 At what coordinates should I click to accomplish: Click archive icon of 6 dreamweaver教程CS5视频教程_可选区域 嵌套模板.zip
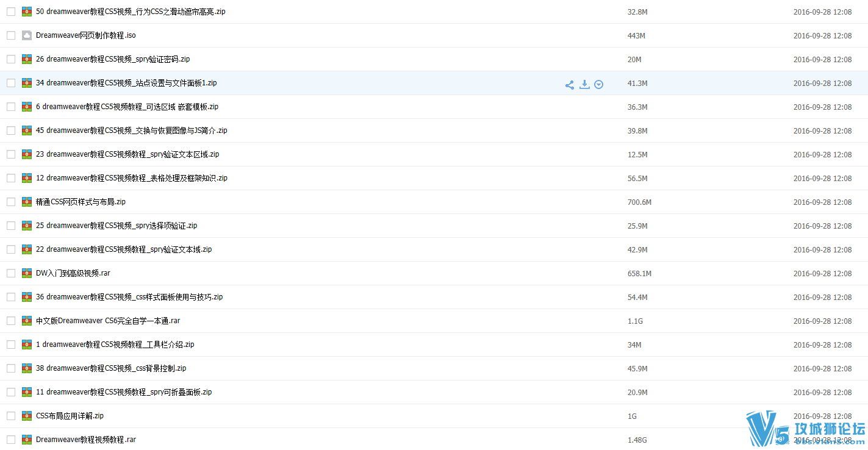coord(27,107)
